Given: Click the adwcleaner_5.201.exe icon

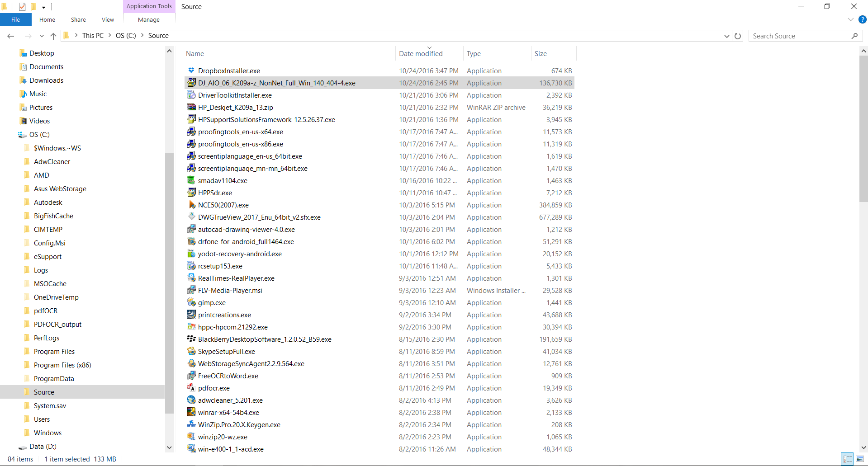Looking at the screenshot, I should (x=191, y=400).
